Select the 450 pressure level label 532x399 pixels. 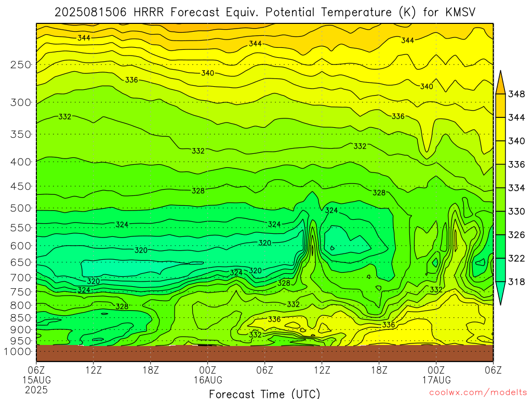point(21,187)
